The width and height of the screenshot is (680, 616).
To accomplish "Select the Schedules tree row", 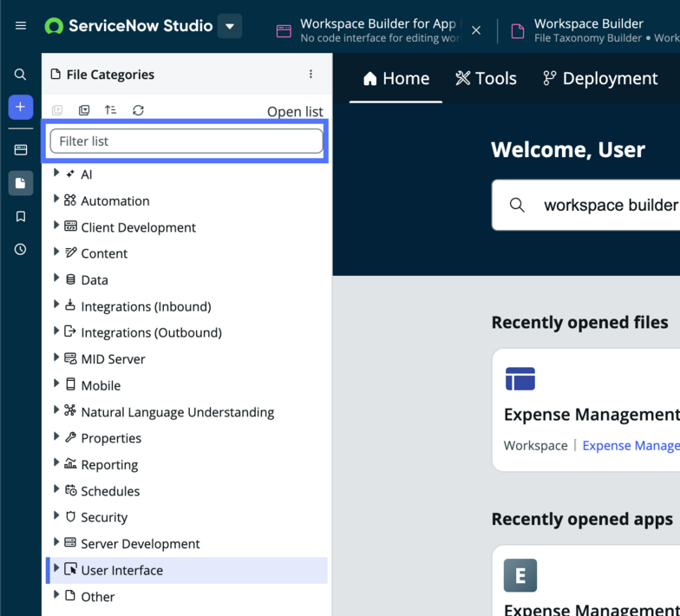I will click(x=186, y=491).
